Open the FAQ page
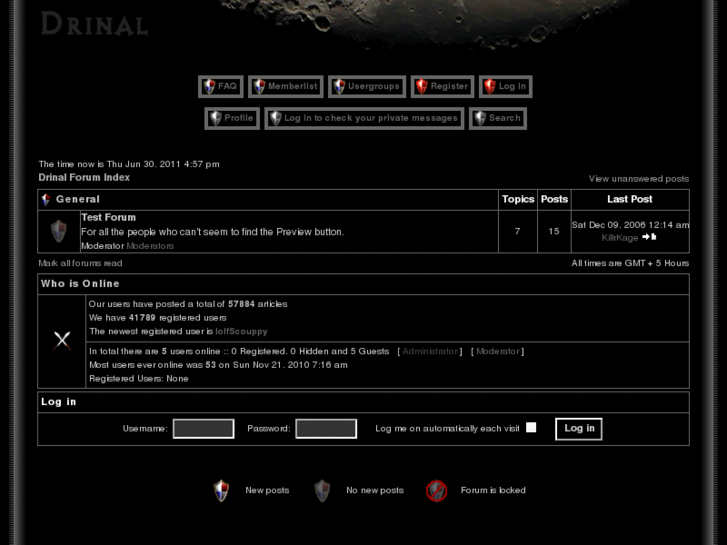The height and width of the screenshot is (545, 727). pyautogui.click(x=221, y=86)
